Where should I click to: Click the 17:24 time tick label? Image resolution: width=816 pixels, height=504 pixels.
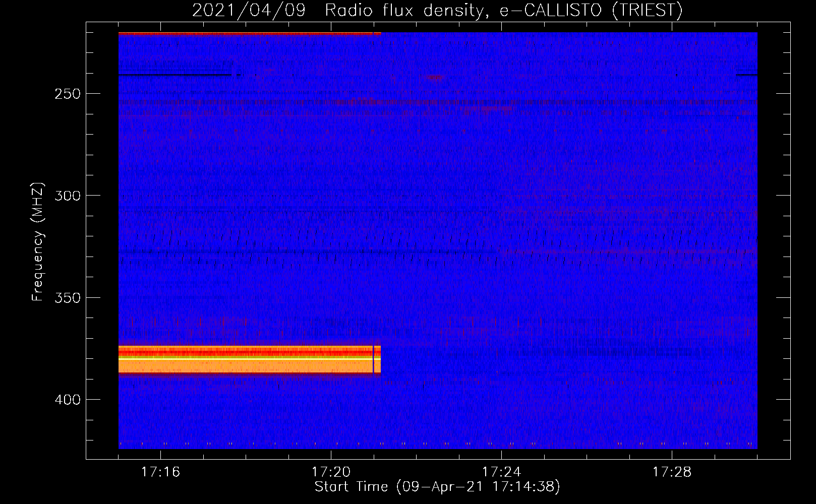[x=501, y=472]
